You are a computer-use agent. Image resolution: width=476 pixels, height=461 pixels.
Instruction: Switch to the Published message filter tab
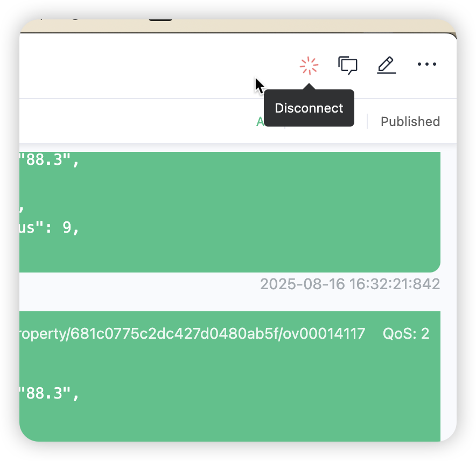(410, 122)
